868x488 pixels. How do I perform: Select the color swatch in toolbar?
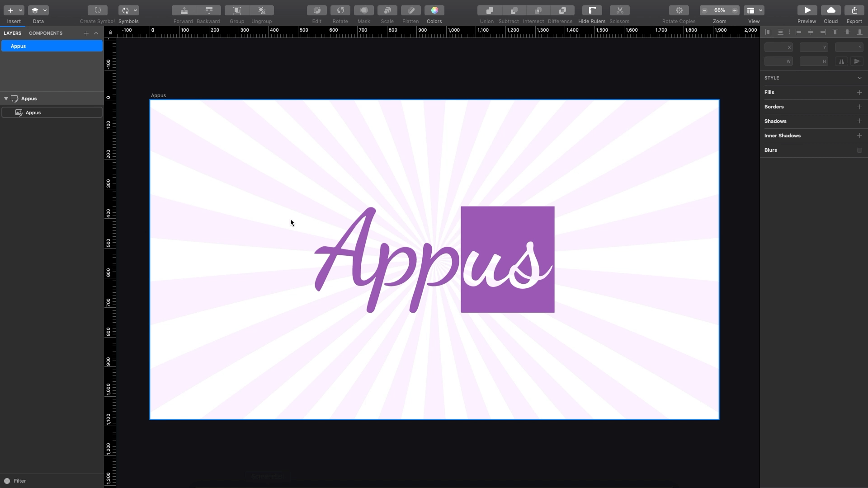pyautogui.click(x=434, y=10)
